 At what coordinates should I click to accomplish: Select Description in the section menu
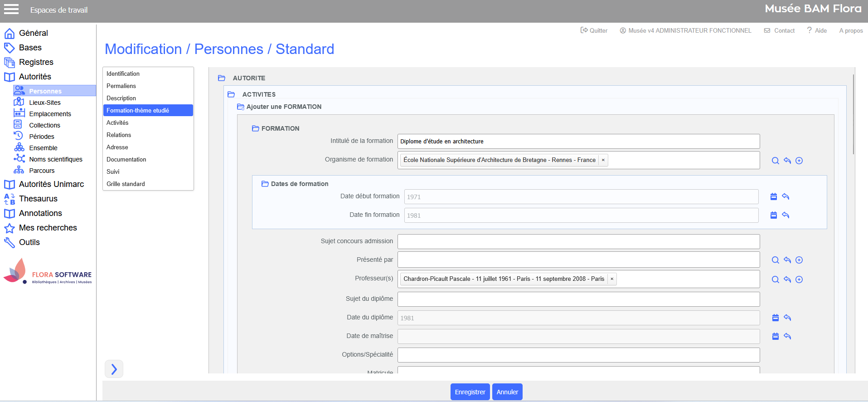[x=121, y=98]
